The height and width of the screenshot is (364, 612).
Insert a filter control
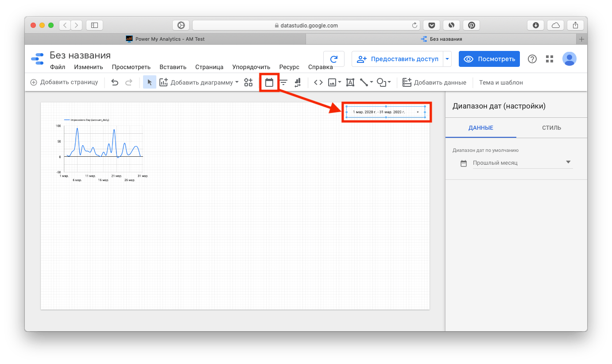283,82
